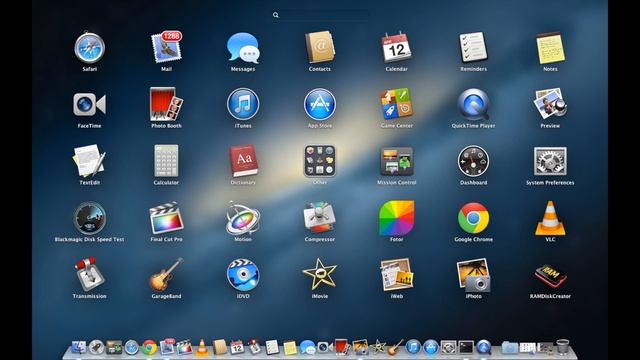640x360 pixels.
Task: Launch the Motion app
Action: click(243, 218)
